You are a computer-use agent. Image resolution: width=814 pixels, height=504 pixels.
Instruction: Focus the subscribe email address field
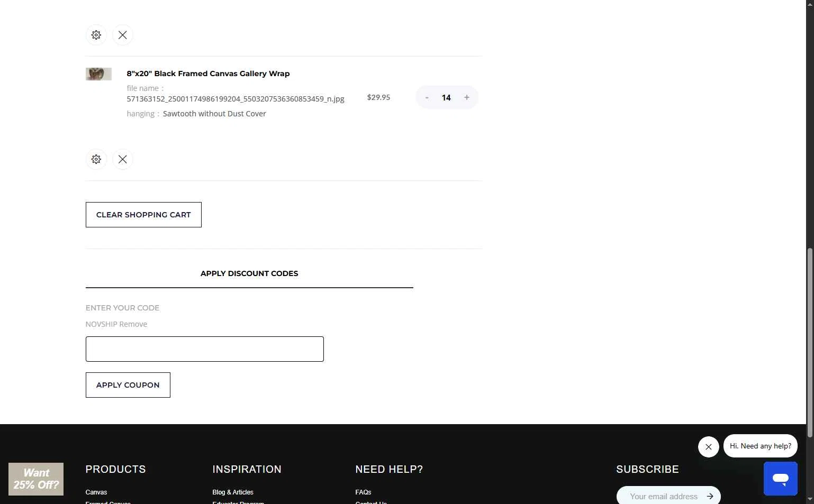pyautogui.click(x=663, y=497)
